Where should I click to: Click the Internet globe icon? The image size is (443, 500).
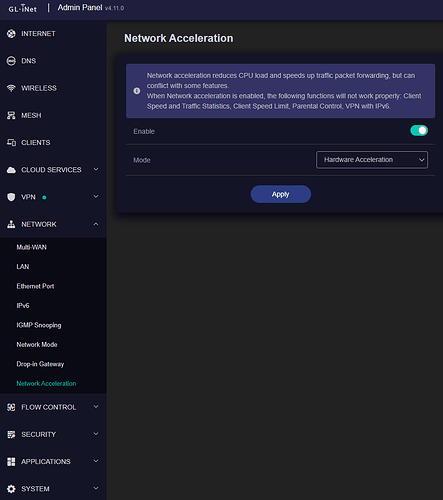(11, 34)
